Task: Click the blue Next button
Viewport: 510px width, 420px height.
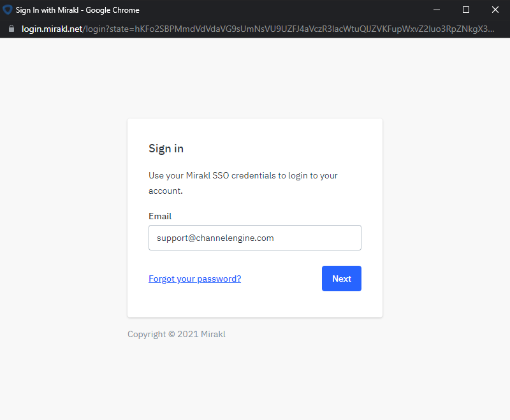Action: (342, 279)
